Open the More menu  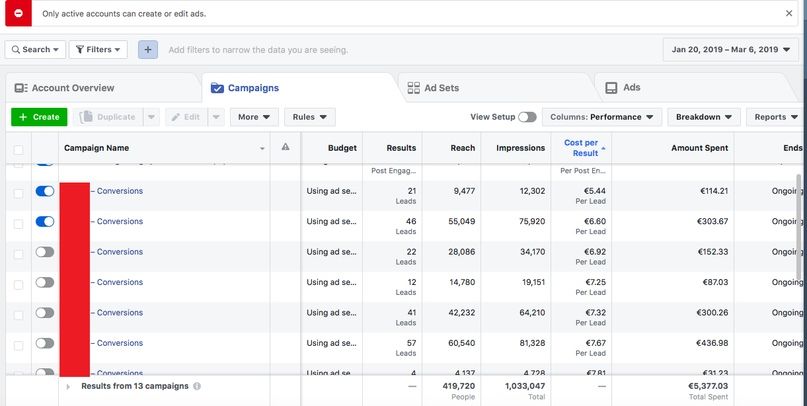pos(254,117)
